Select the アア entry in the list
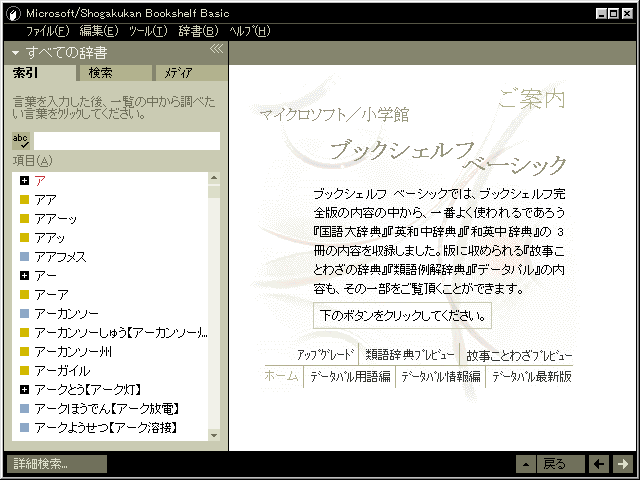 tap(46, 200)
